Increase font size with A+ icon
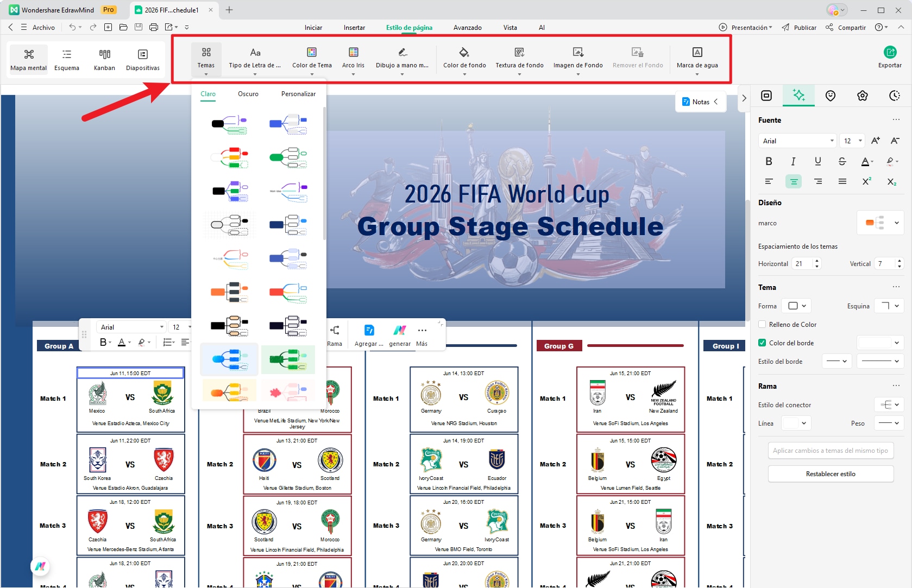Screen dimensions: 912x588 [x=876, y=141]
